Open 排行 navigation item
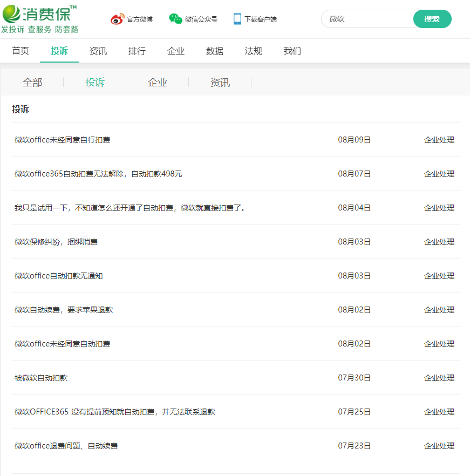 (137, 51)
